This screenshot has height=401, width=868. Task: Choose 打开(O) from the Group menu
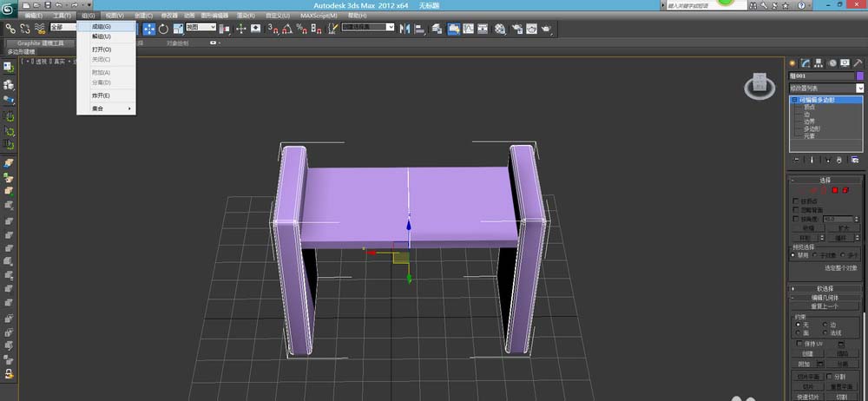pyautogui.click(x=106, y=49)
